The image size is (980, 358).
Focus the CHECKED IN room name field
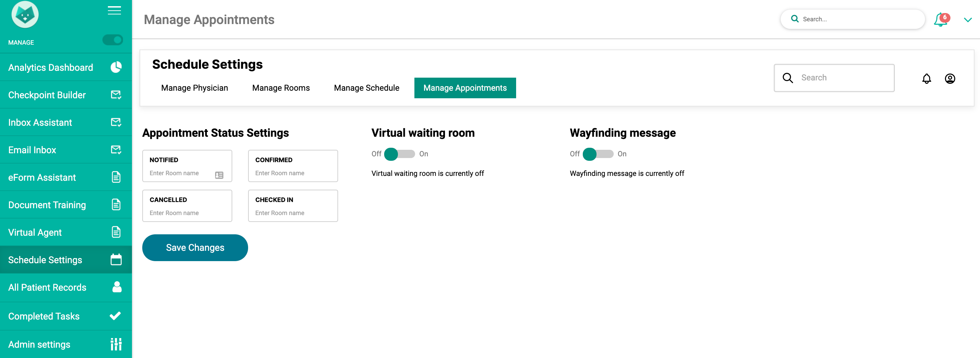click(x=293, y=206)
